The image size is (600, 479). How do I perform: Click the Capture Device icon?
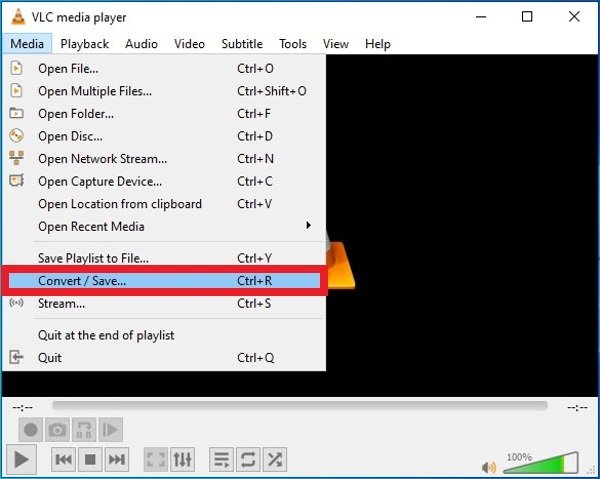click(16, 180)
